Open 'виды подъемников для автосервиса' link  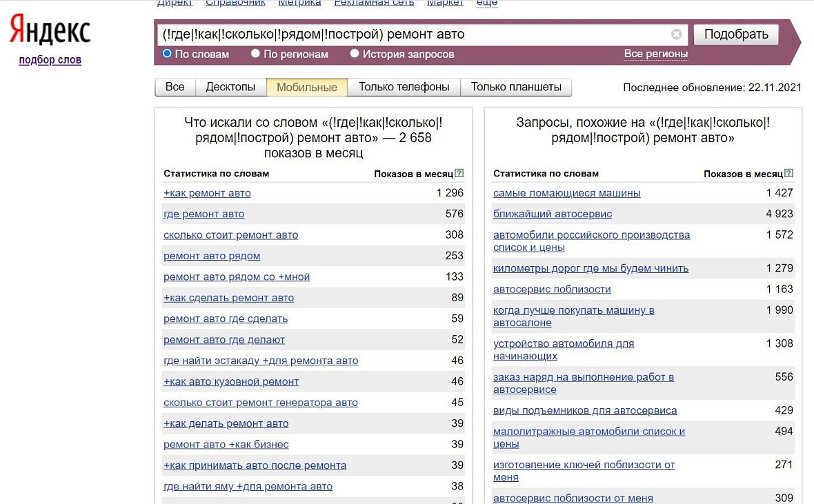tap(584, 411)
